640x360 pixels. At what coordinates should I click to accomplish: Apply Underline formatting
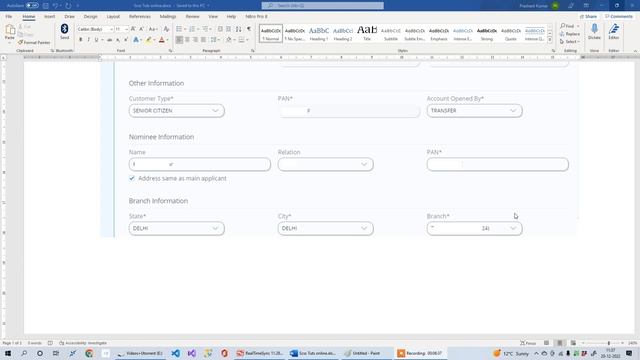pos(96,40)
